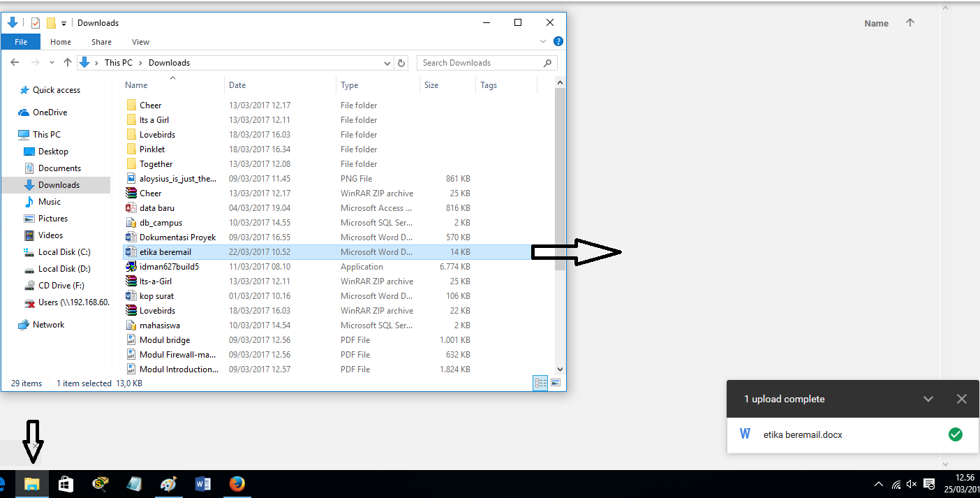Switch to Details view layout icon

[x=541, y=383]
